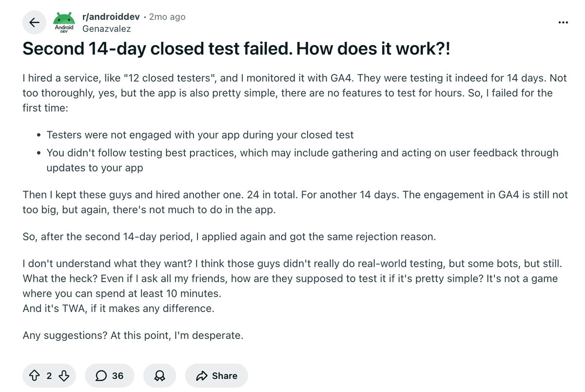Click the comment count pill
The width and height of the screenshot is (585, 392).
click(x=110, y=375)
